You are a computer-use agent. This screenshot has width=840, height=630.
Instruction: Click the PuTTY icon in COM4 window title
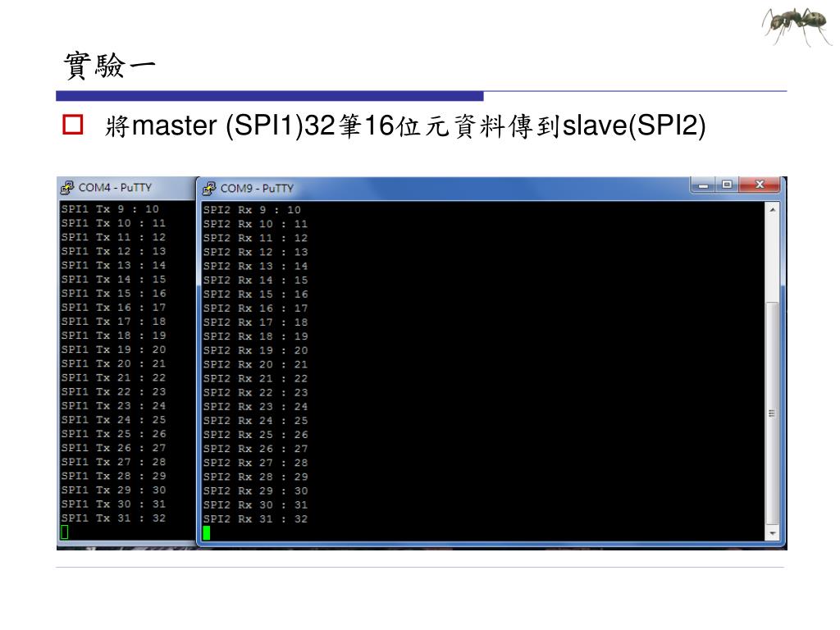click(67, 188)
